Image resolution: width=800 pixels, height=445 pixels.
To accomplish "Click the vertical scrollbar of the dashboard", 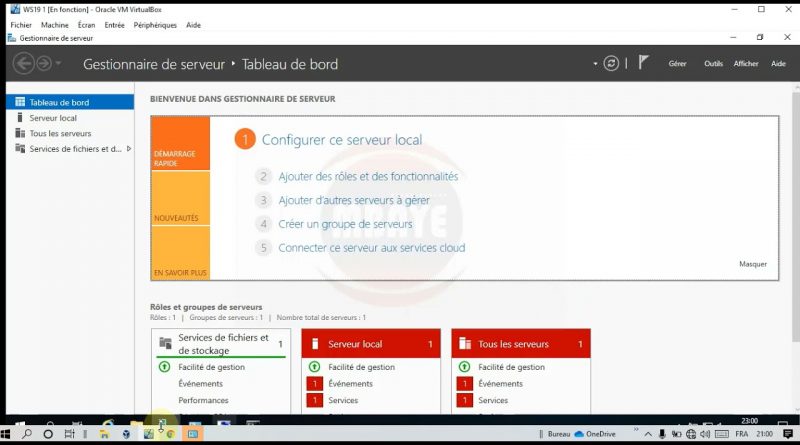I will pyautogui.click(x=796, y=219).
